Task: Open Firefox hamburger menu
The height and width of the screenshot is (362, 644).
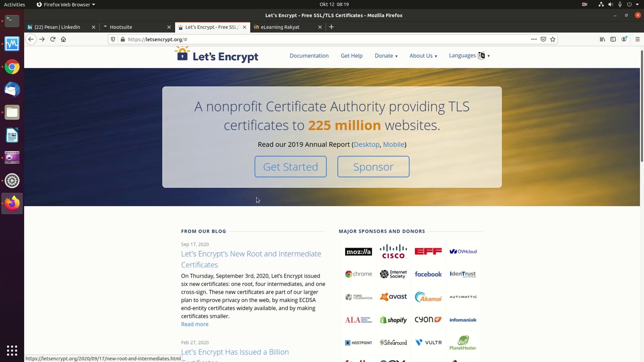Action: (x=637, y=39)
